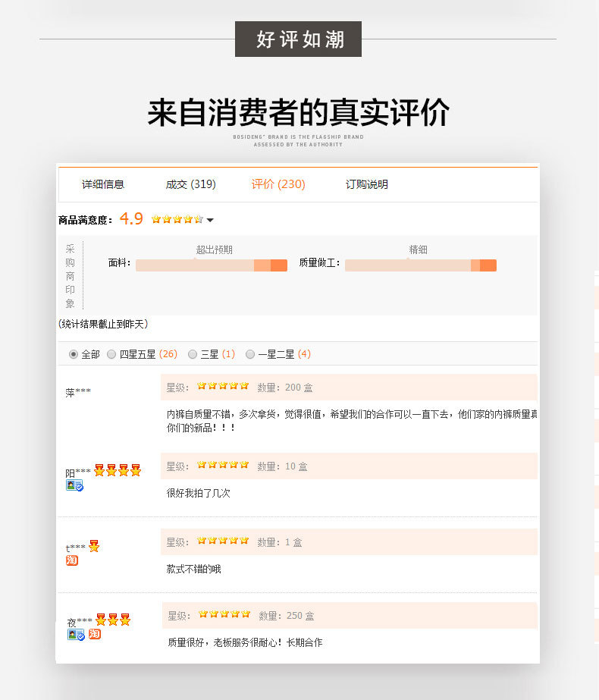Filter by 一星二星 radio button

(250, 354)
